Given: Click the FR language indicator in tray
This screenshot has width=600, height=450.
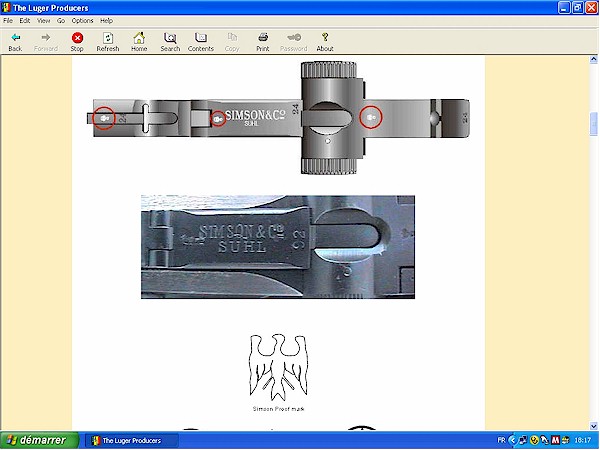Looking at the screenshot, I should (x=501, y=440).
